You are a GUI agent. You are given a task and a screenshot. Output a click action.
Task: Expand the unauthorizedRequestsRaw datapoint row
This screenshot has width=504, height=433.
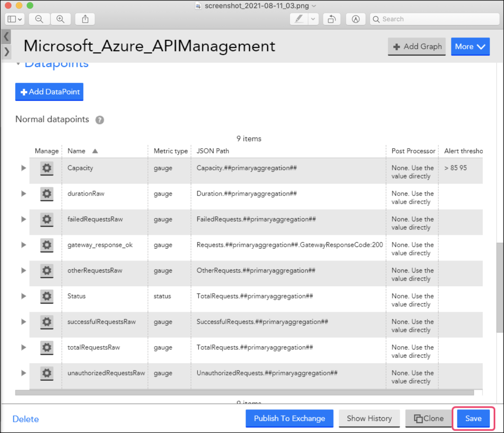point(23,373)
